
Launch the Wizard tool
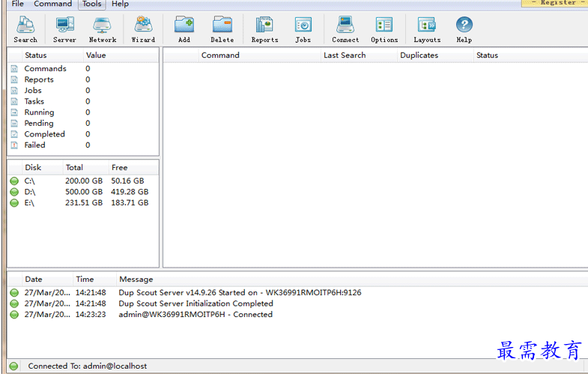pyautogui.click(x=143, y=29)
